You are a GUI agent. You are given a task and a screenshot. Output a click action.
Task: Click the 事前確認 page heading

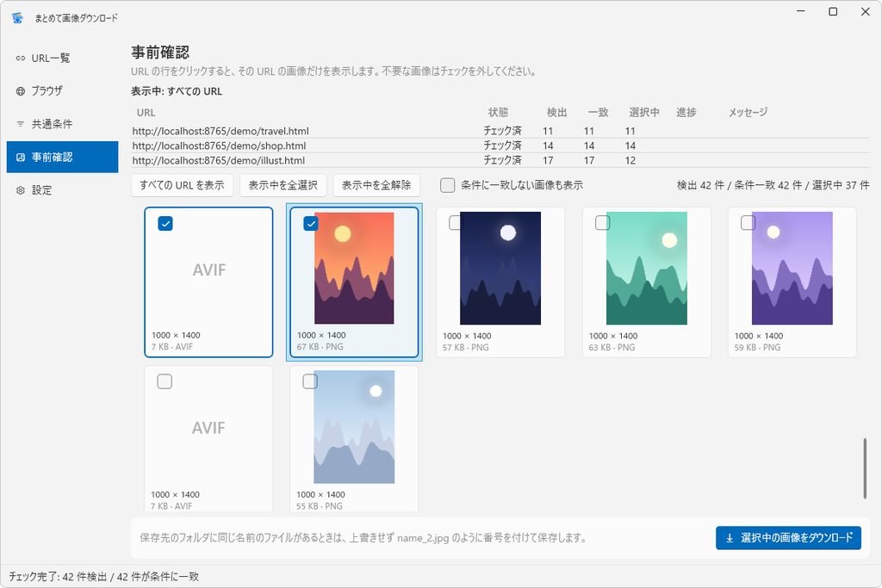point(160,53)
